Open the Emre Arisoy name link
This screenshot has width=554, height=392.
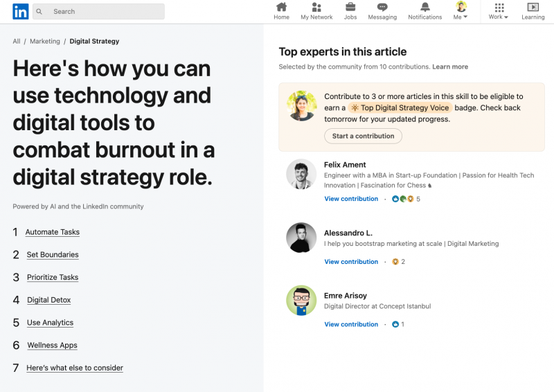click(345, 296)
